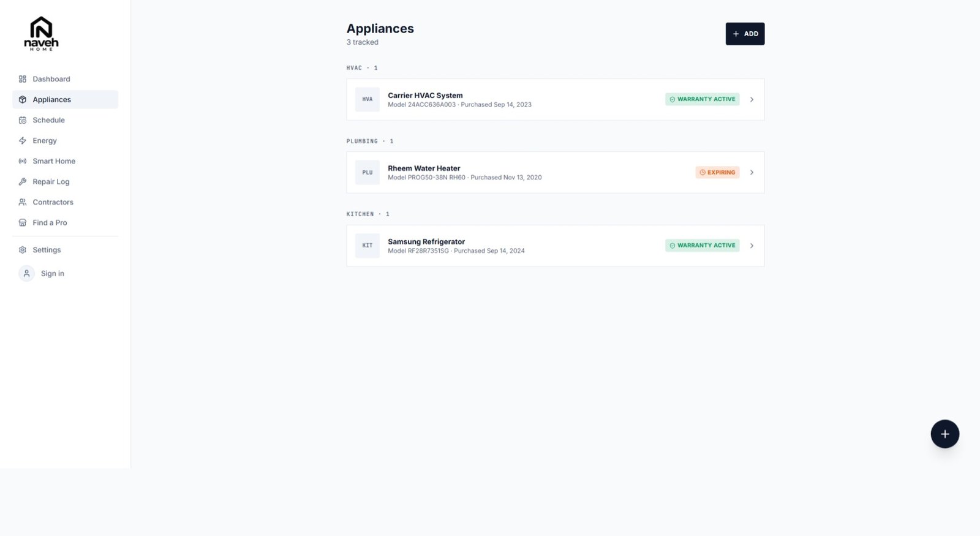Expand the Carrier HVAC System row chevron
980x536 pixels.
pyautogui.click(x=752, y=99)
